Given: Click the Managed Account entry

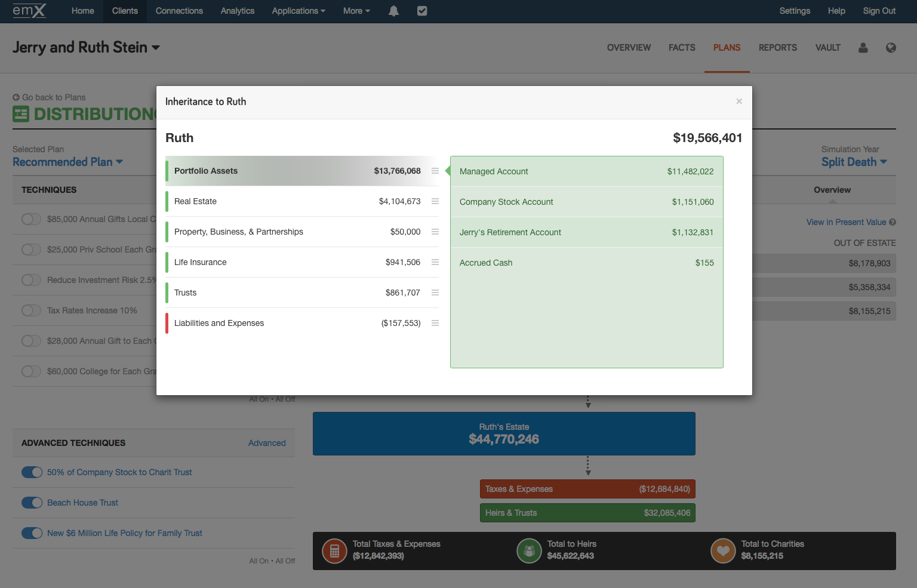Looking at the screenshot, I should pos(586,171).
